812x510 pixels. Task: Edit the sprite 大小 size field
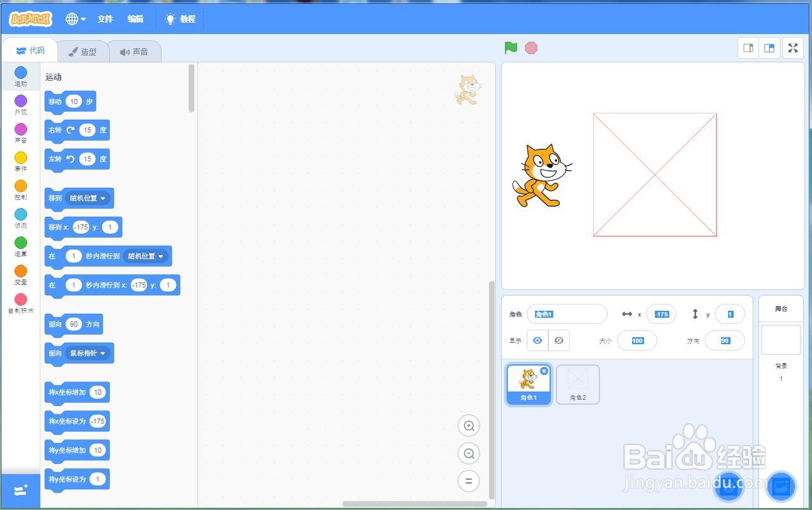point(637,340)
